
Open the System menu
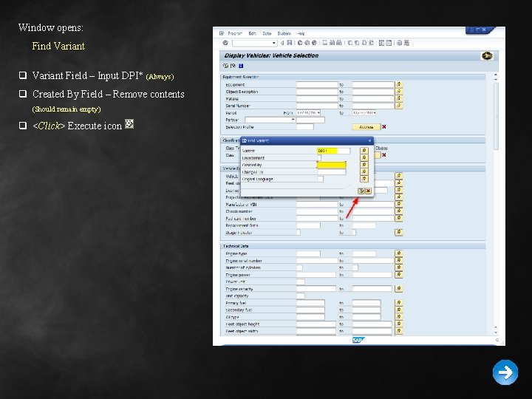[284, 33]
